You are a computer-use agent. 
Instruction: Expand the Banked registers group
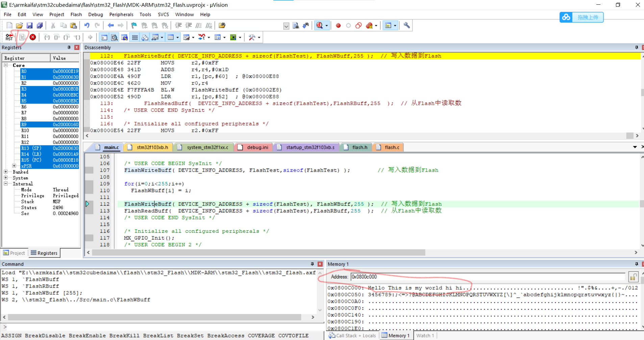[x=6, y=172]
